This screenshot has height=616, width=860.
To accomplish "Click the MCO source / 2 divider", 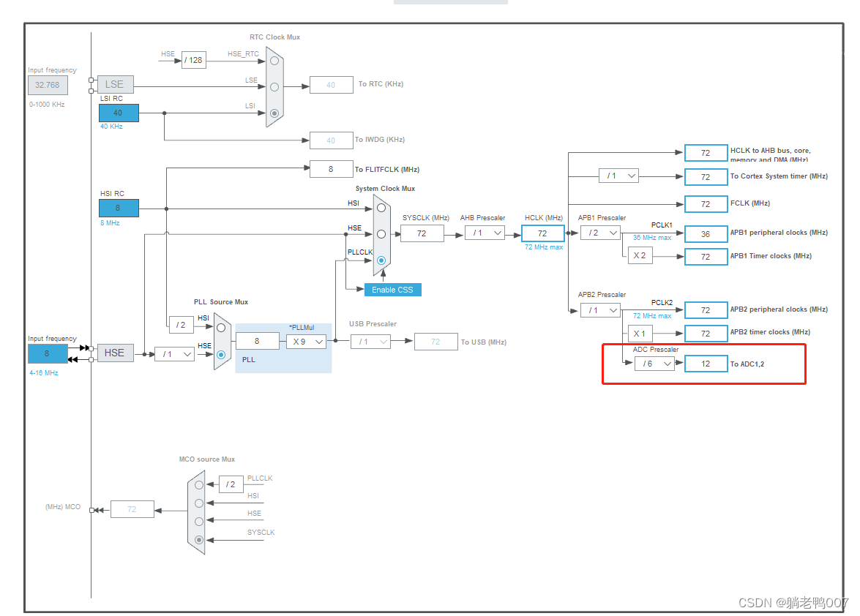I will click(x=231, y=484).
